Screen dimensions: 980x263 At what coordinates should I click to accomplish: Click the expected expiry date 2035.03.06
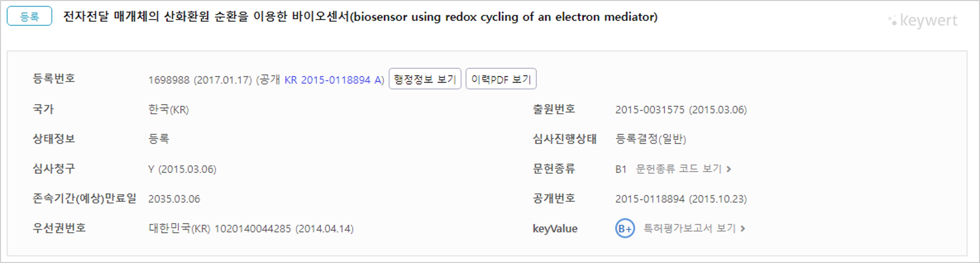pos(174,199)
